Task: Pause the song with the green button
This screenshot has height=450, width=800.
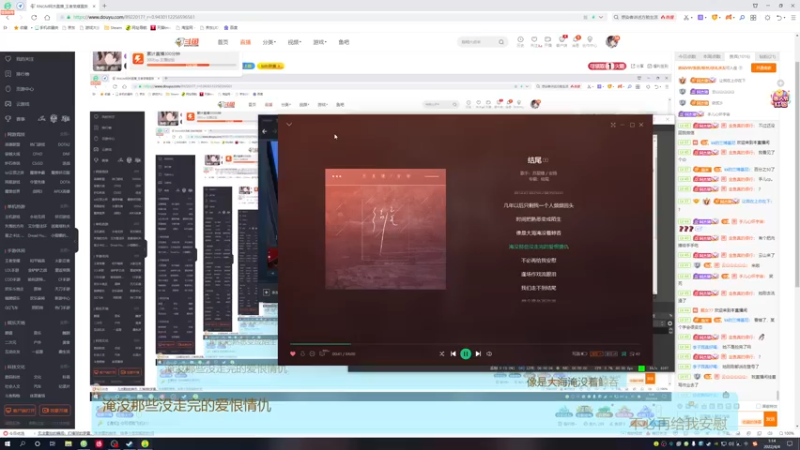Action: (x=465, y=354)
